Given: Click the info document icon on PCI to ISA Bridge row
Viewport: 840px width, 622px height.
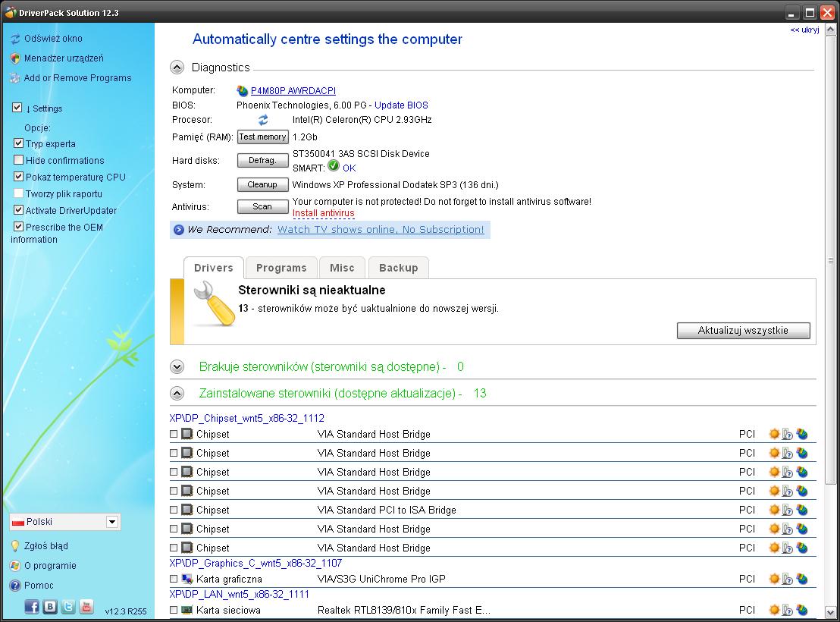Looking at the screenshot, I should [x=788, y=510].
